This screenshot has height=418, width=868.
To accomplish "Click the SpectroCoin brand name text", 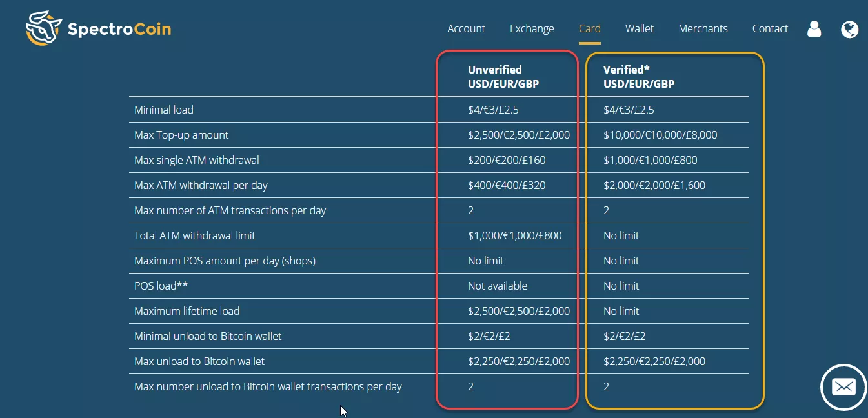I will point(119,29).
